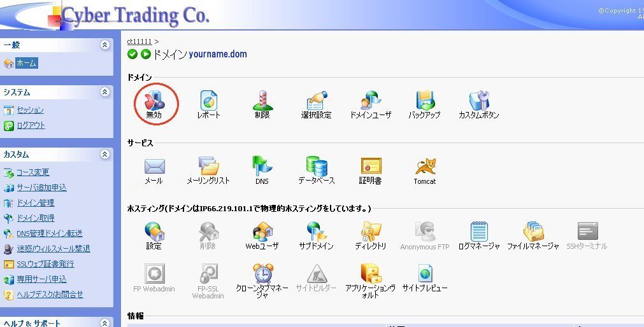The image size is (644, 327).
Task: Select ホーム in the sidebar
Action: (26, 63)
